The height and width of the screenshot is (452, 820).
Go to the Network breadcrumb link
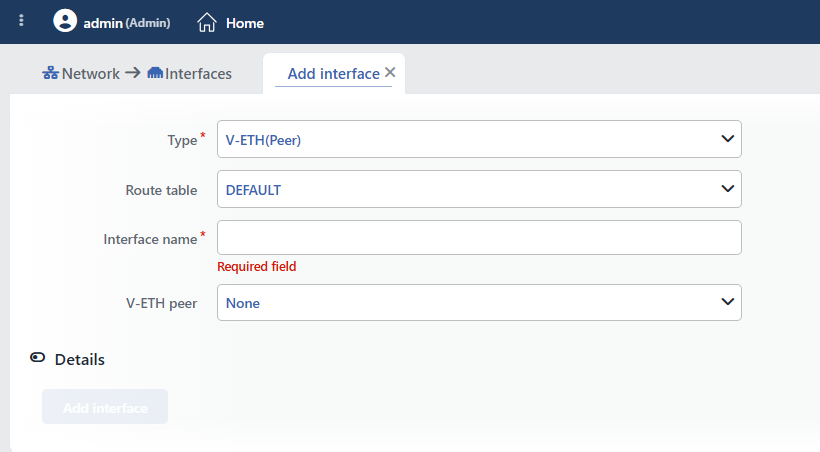coord(90,74)
